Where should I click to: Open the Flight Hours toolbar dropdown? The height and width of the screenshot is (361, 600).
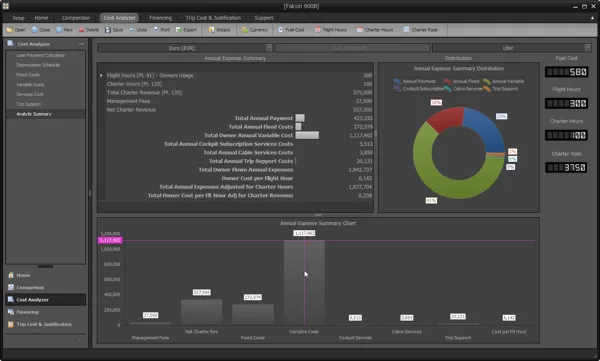click(x=332, y=30)
